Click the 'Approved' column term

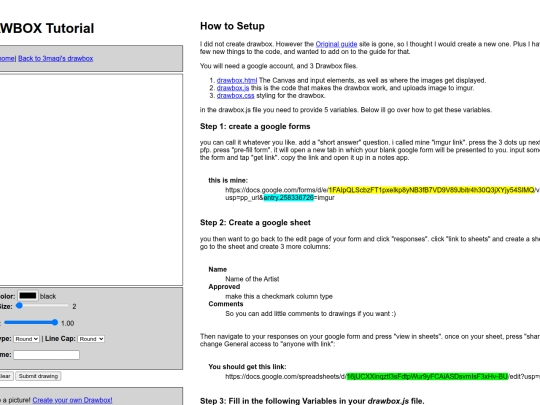click(224, 287)
